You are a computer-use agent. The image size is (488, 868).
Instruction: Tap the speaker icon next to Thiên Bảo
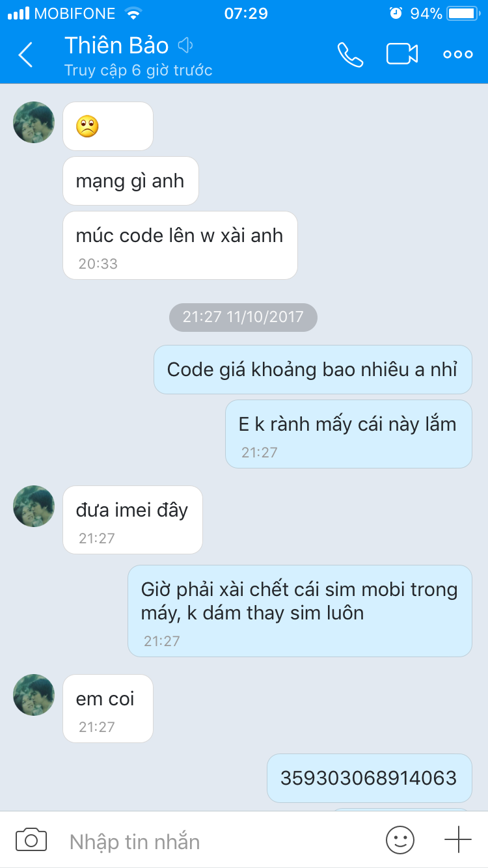[186, 45]
